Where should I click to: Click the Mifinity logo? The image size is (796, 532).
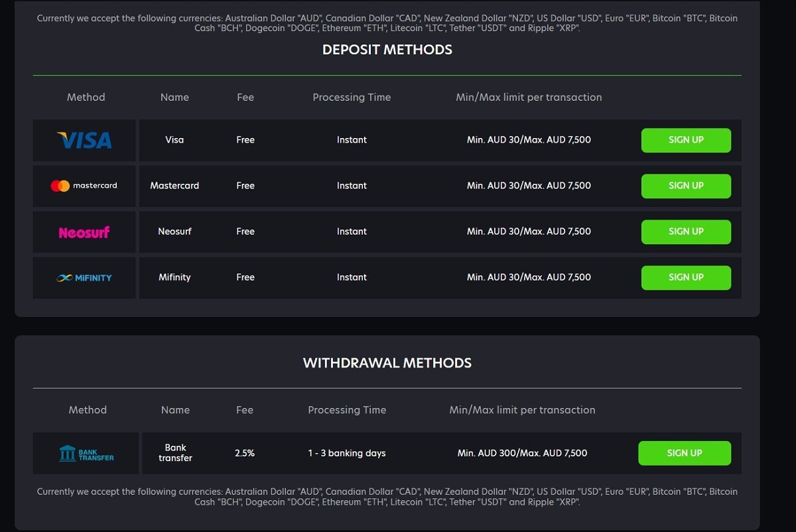pos(84,277)
